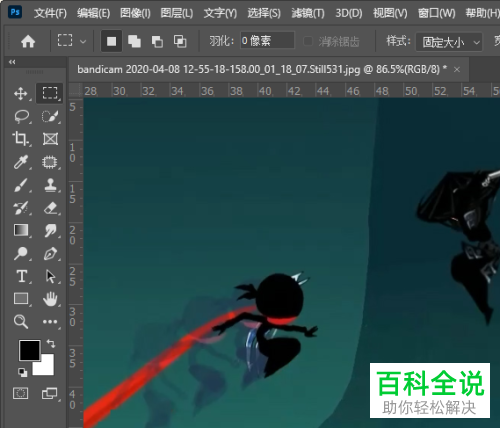Viewport: 500px width, 428px height.
Task: Click the 羽化 feather input field
Action: pyautogui.click(x=267, y=41)
